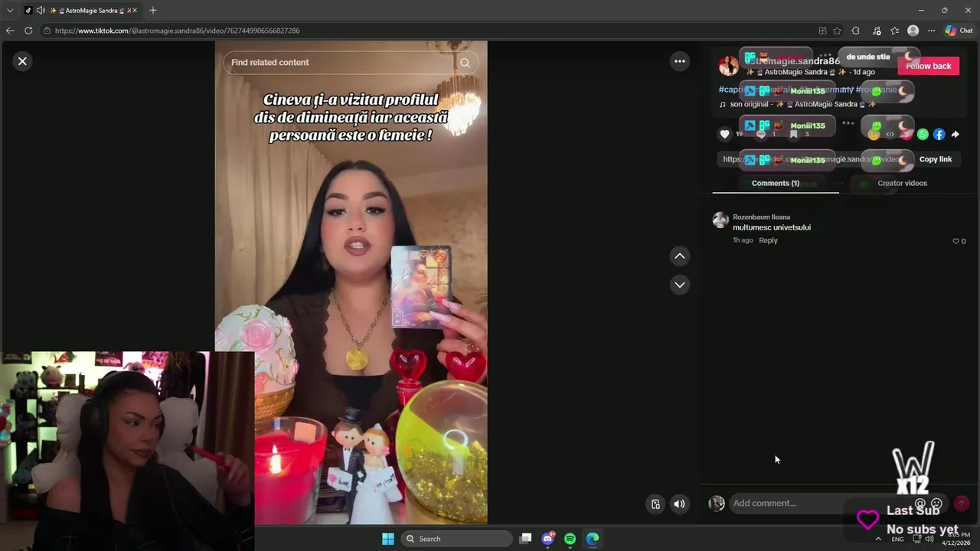The width and height of the screenshot is (980, 551).
Task: Open Rozenbaum Ileana's profile name
Action: click(761, 217)
